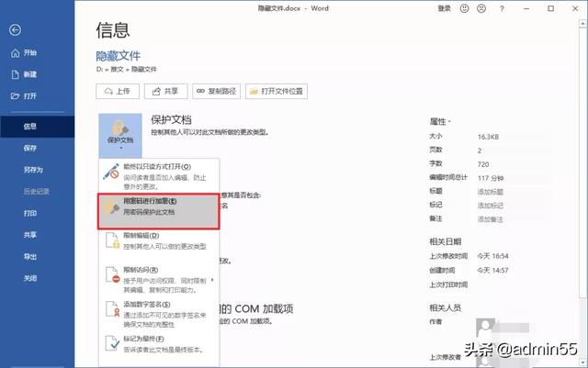Click the author avatar picture

[x=485, y=328]
